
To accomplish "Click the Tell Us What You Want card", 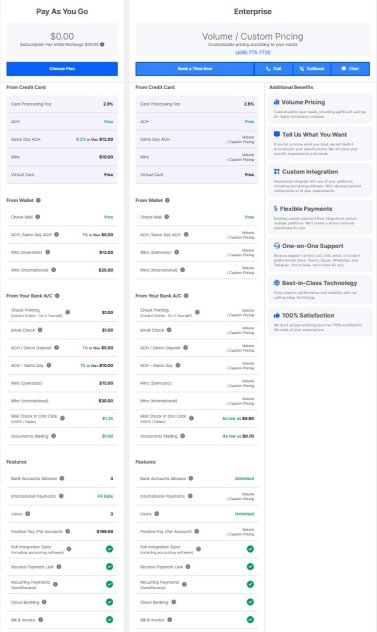I will pos(320,144).
